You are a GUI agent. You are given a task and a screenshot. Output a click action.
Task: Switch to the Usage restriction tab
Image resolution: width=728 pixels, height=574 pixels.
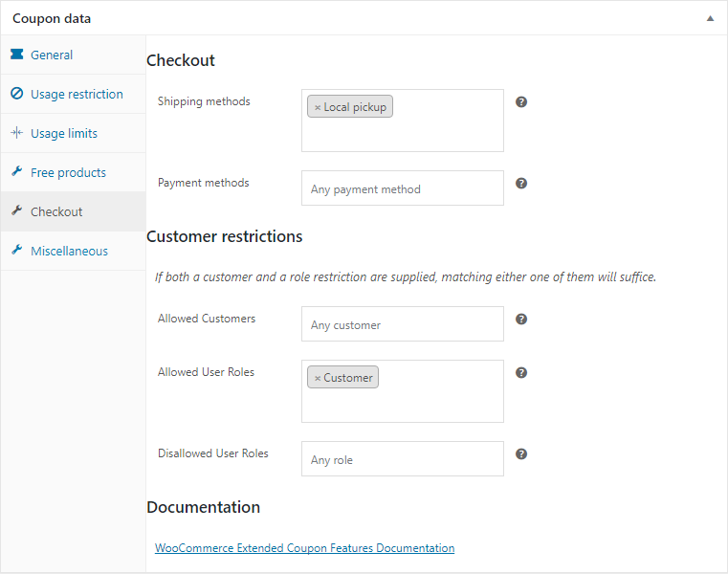tap(77, 94)
